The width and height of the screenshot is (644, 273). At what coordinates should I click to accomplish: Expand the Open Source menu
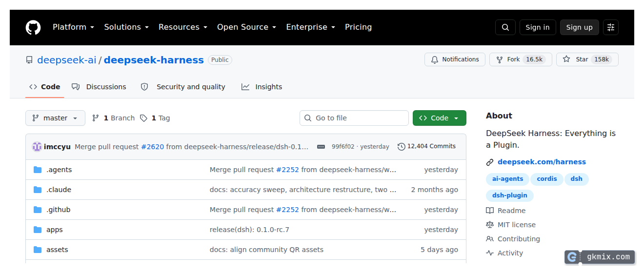(246, 27)
